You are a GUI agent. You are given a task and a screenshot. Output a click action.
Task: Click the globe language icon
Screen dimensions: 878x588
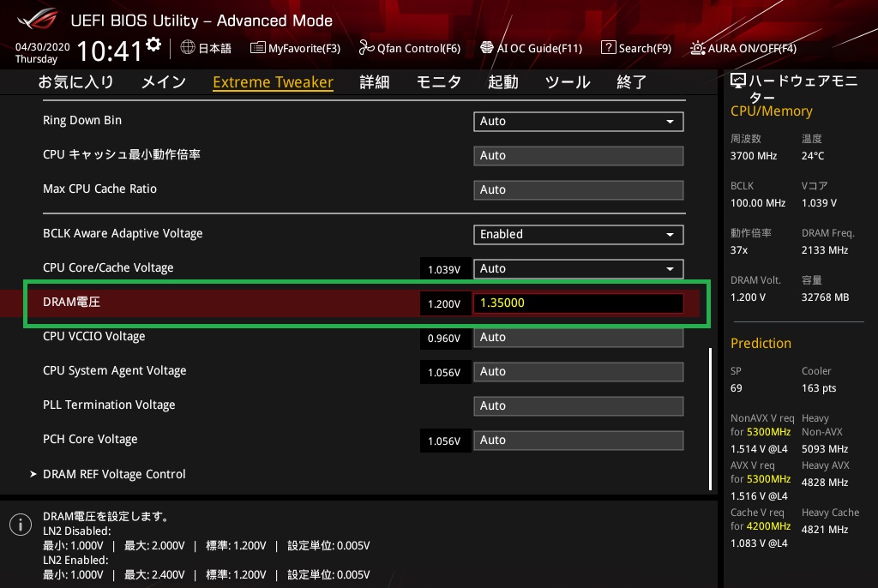pyautogui.click(x=188, y=48)
